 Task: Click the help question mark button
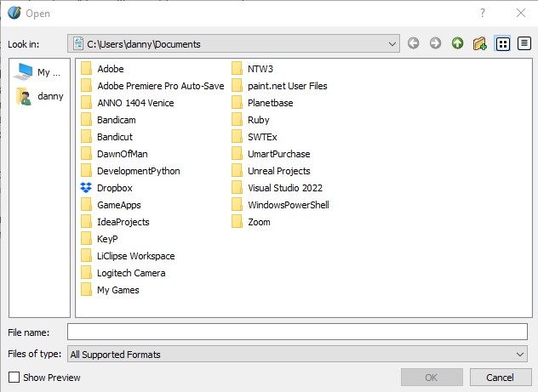(483, 13)
